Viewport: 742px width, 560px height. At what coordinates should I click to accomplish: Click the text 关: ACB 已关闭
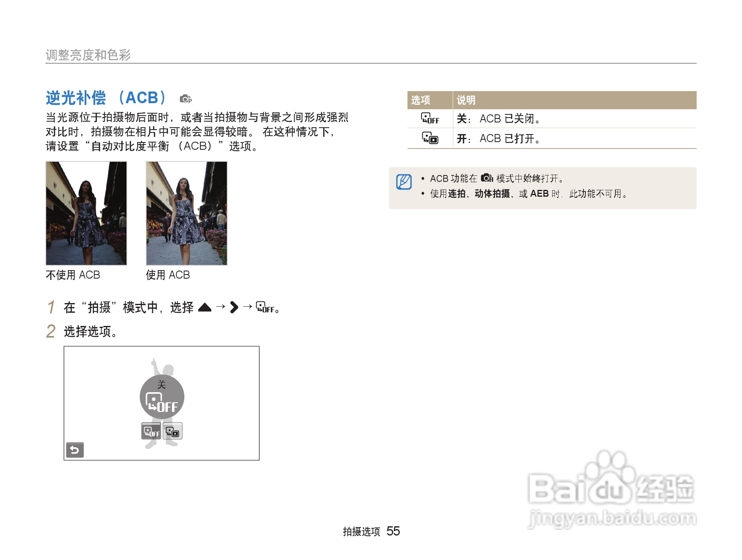tap(498, 119)
